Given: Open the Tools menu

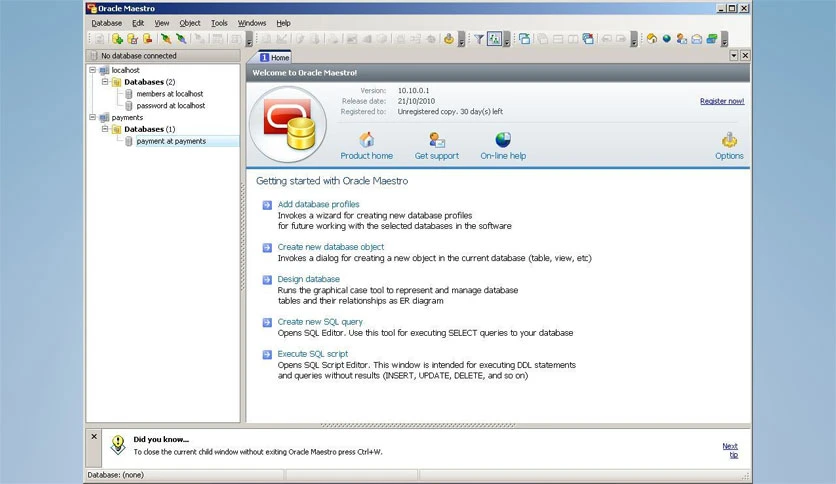Looking at the screenshot, I should point(219,23).
